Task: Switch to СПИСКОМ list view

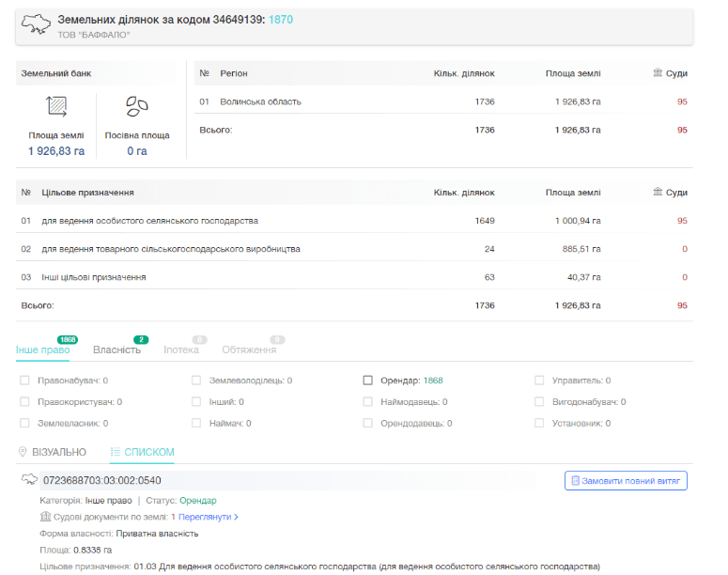Action: click(142, 452)
